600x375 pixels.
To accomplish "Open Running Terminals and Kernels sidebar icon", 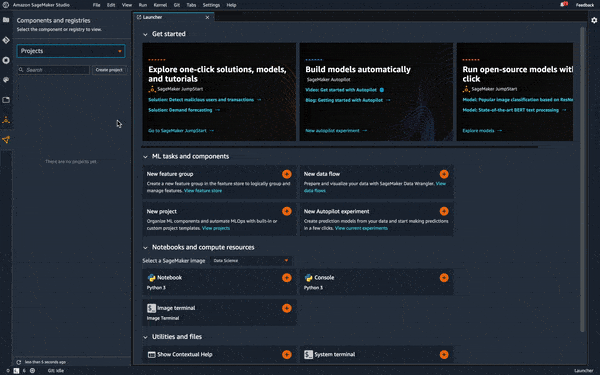I will (6, 60).
